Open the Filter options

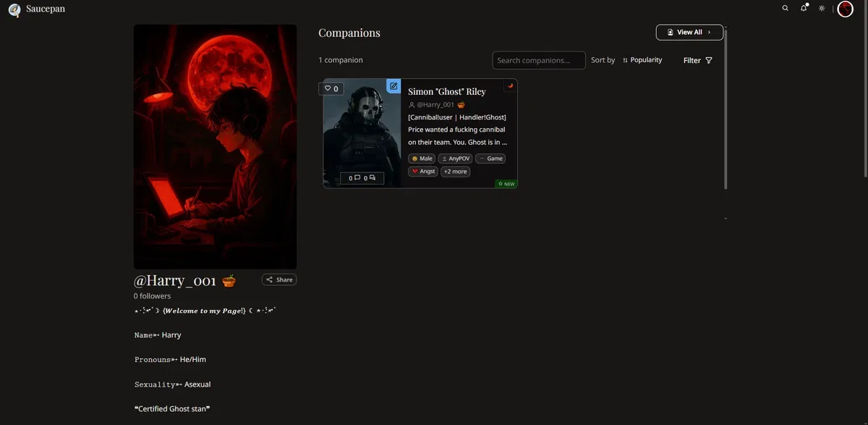tap(698, 60)
